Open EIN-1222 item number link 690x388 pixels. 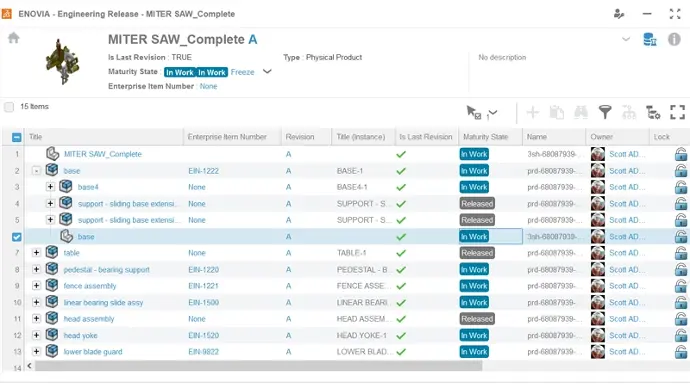click(x=203, y=171)
